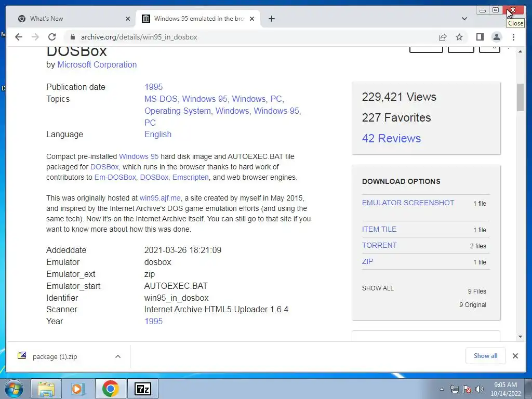Switch to the What's New tab

coord(71,19)
